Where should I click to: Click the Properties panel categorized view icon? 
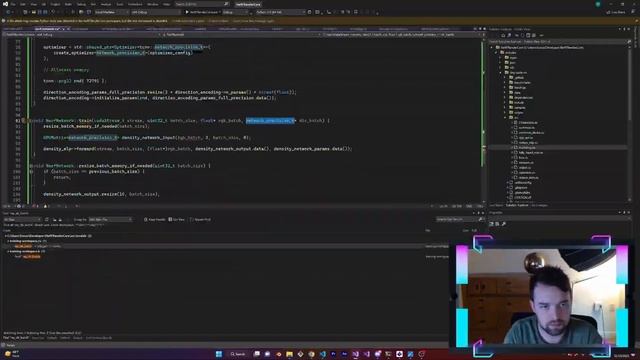(x=491, y=224)
